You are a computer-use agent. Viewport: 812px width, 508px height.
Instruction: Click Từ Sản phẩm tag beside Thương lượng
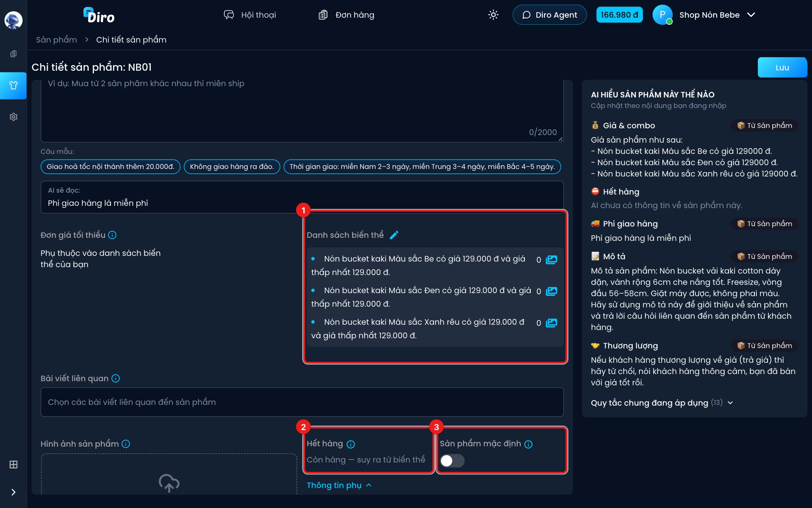pos(764,345)
